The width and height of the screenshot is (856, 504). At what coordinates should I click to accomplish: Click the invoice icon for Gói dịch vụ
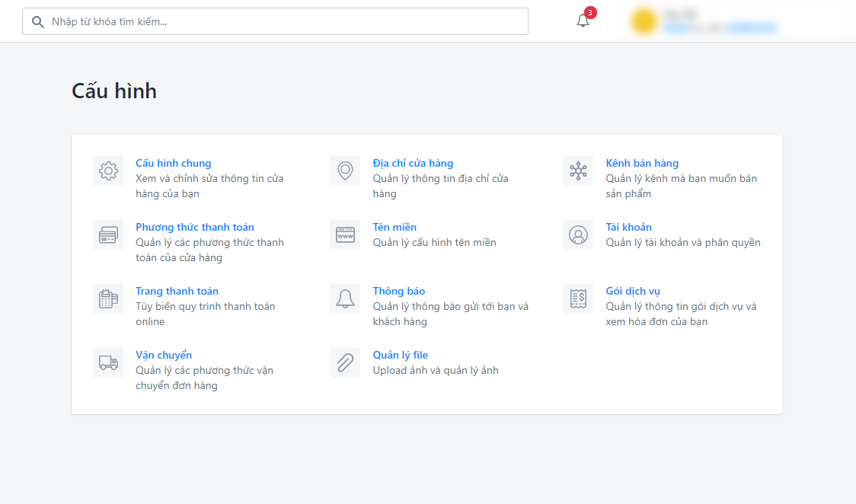577,298
